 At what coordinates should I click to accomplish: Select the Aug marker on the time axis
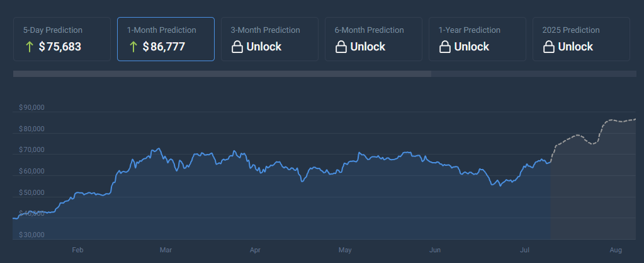coord(616,250)
